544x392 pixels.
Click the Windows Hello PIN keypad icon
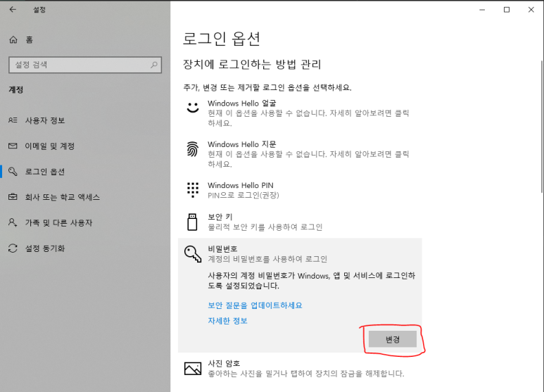193,190
